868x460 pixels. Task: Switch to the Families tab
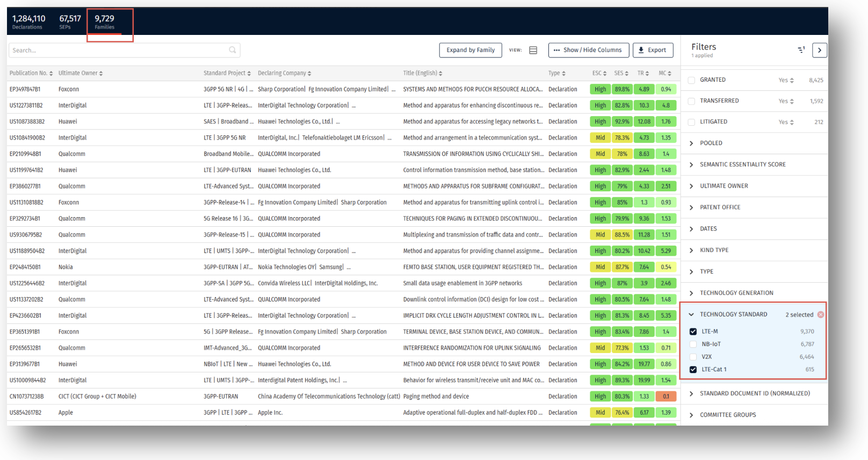104,22
